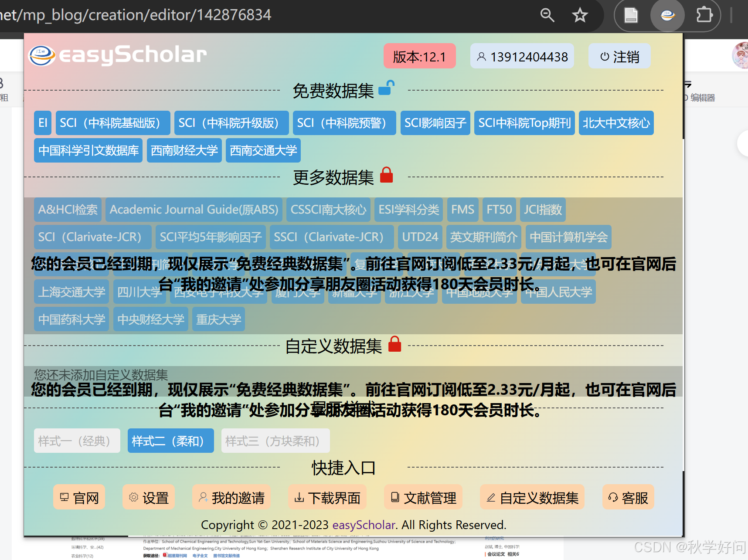Select 英文期刊简介 dataset
Viewport: 748px width, 560px height.
[484, 237]
